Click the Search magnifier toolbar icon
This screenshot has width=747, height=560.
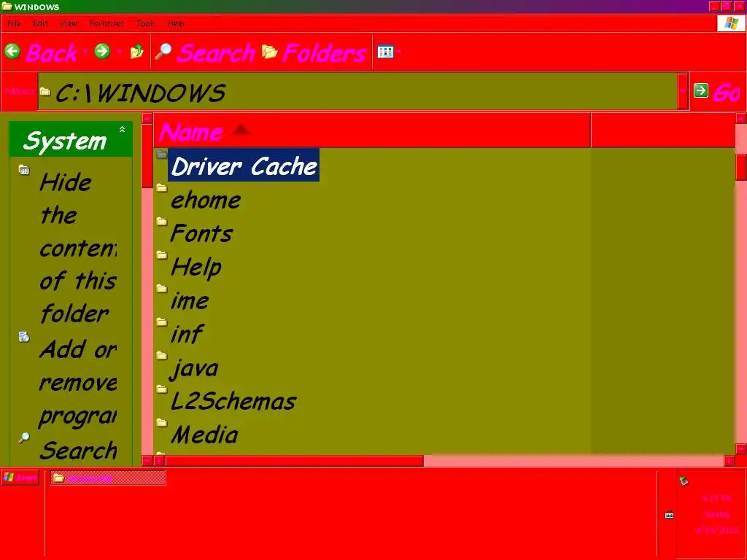(163, 52)
